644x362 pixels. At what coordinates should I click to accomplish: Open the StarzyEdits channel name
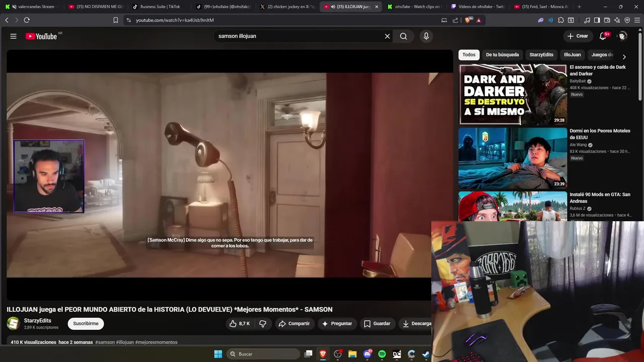(x=38, y=321)
